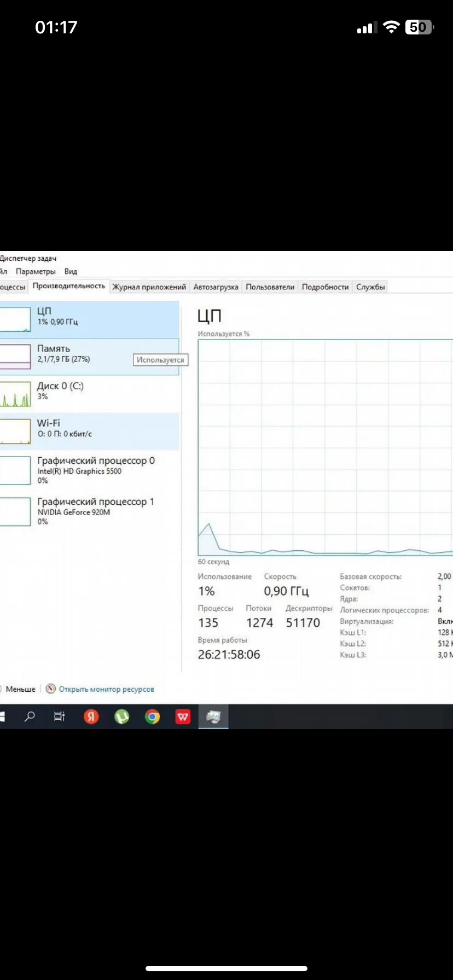The width and height of the screenshot is (453, 980).
Task: Click the Ядра label
Action: point(349,599)
